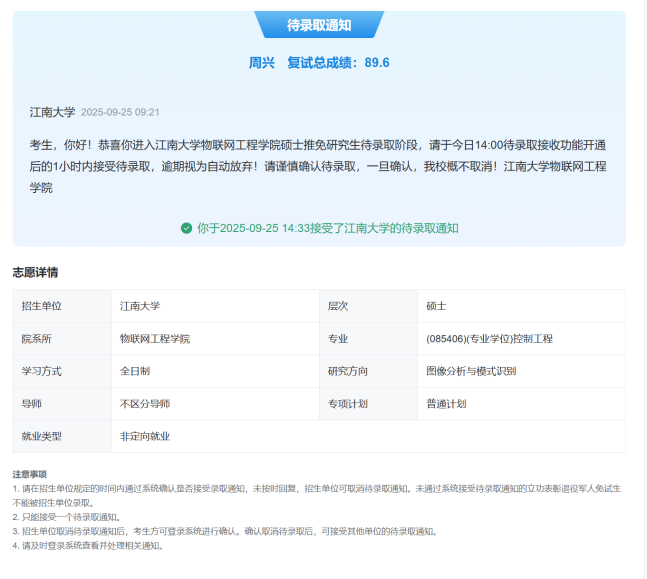Click the 学习方式 label cell
647x579 pixels.
point(62,371)
